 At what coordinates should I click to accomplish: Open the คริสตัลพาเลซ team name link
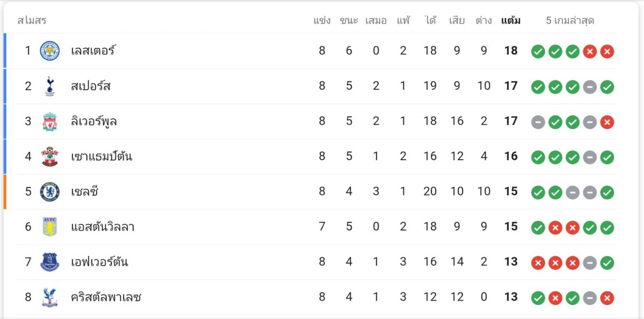pyautogui.click(x=106, y=297)
